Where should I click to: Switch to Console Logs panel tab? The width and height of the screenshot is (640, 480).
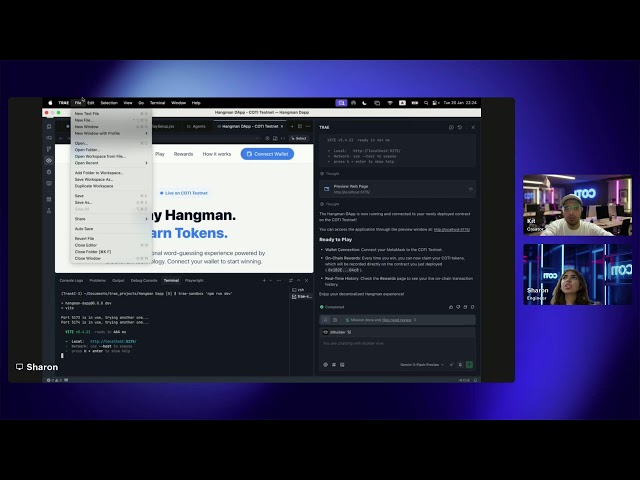(71, 280)
